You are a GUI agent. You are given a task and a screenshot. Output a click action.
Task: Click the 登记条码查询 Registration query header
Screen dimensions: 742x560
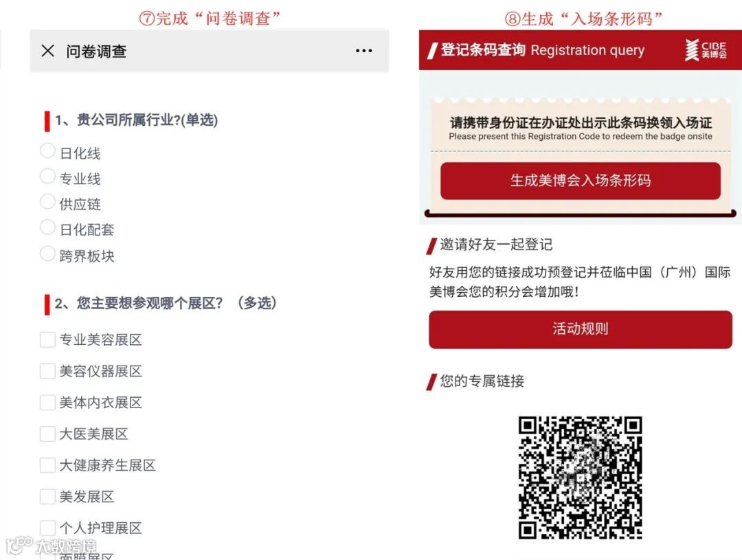(x=536, y=49)
